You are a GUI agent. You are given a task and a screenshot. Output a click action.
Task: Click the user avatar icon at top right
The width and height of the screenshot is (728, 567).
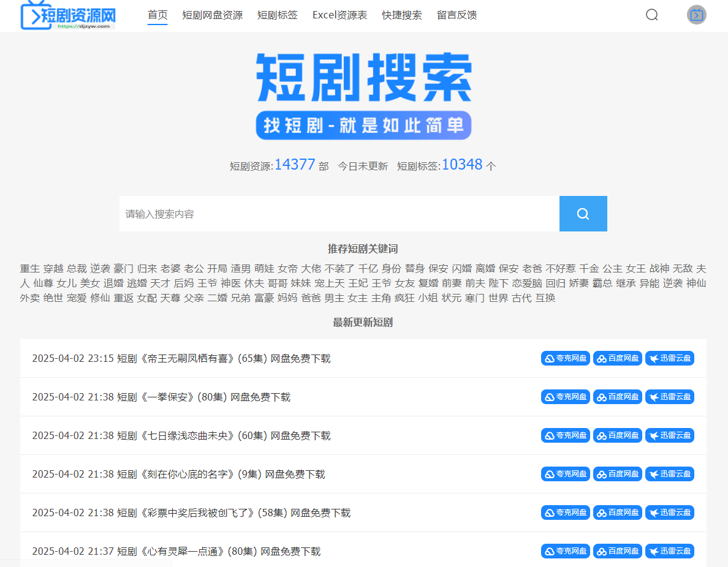696,15
